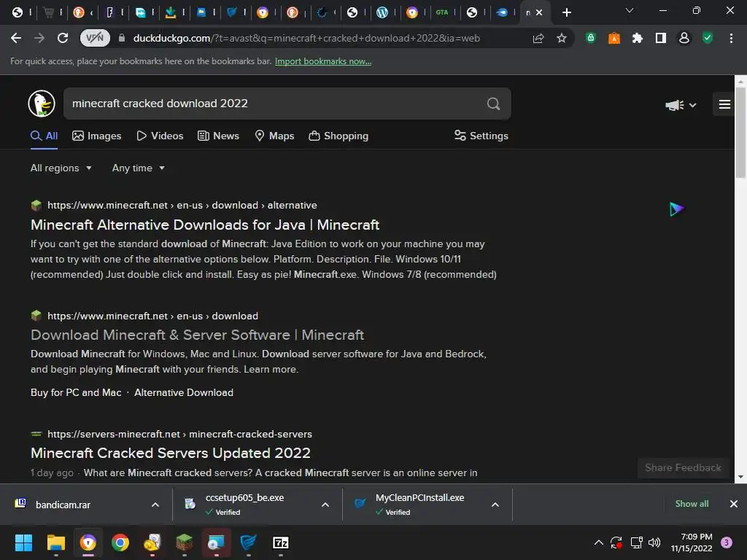Screen dimensions: 747x560
Task: Close the active DuckDuckGo tab
Action: point(539,13)
